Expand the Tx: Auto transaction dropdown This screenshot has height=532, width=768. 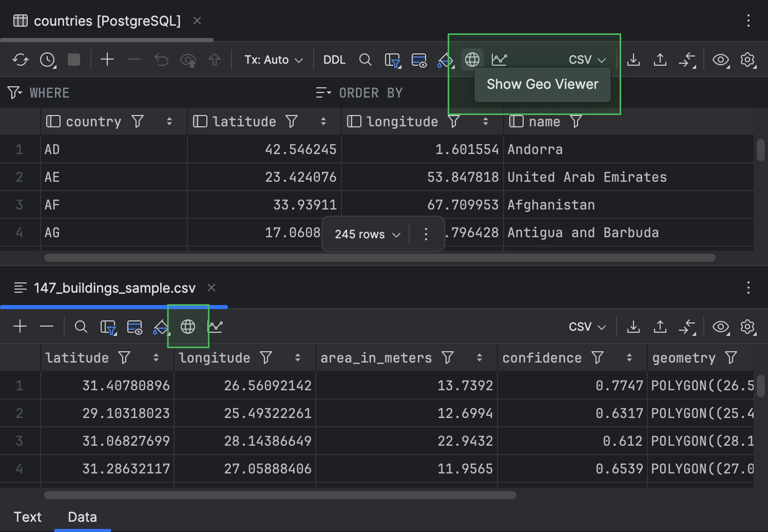coord(273,60)
